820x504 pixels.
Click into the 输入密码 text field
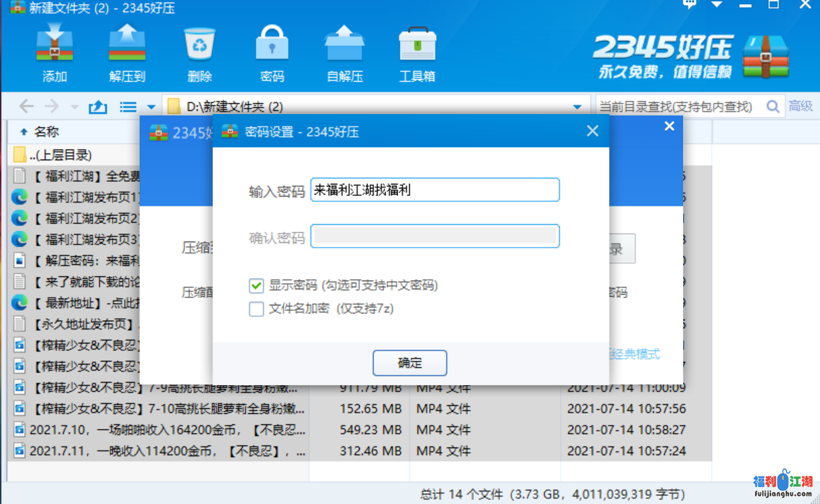(434, 190)
